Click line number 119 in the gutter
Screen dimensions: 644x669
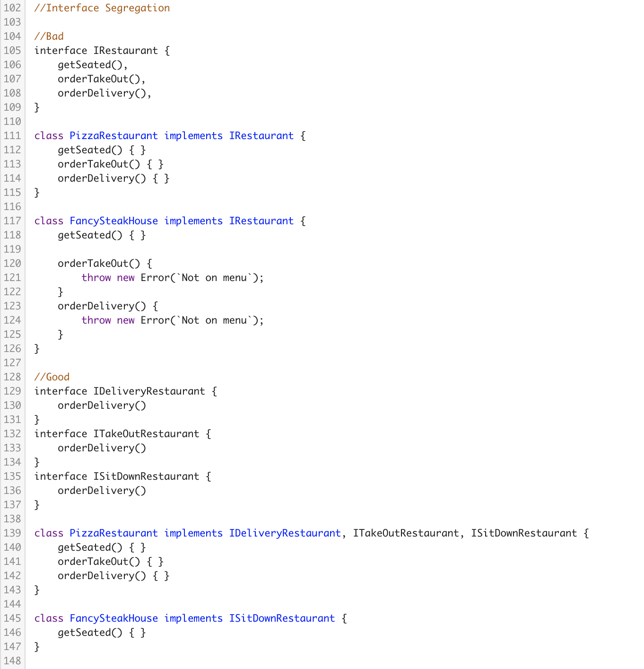click(12, 249)
